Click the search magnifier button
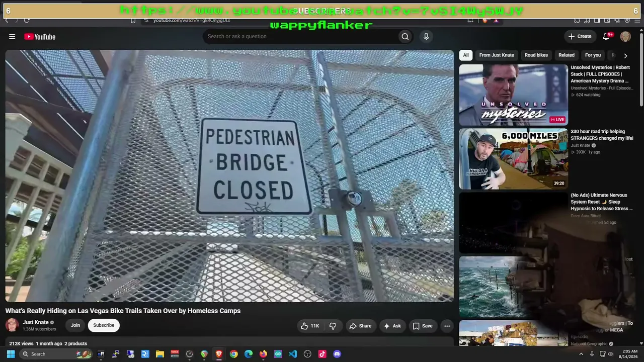This screenshot has width=644, height=362. coord(405,36)
